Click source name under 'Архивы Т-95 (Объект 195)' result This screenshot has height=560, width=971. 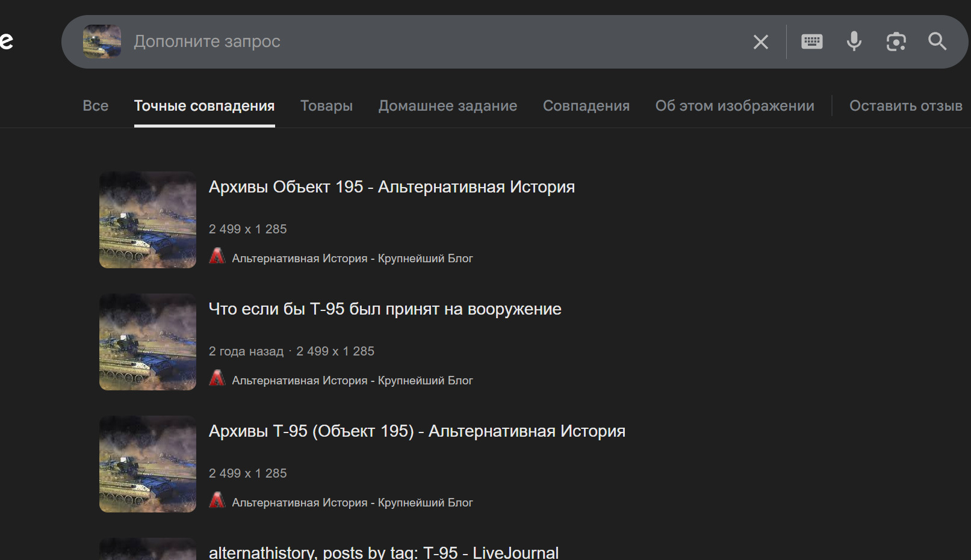(x=352, y=503)
